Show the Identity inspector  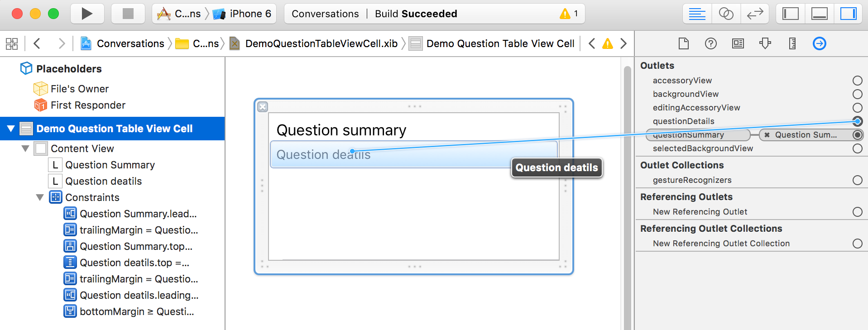(x=738, y=43)
